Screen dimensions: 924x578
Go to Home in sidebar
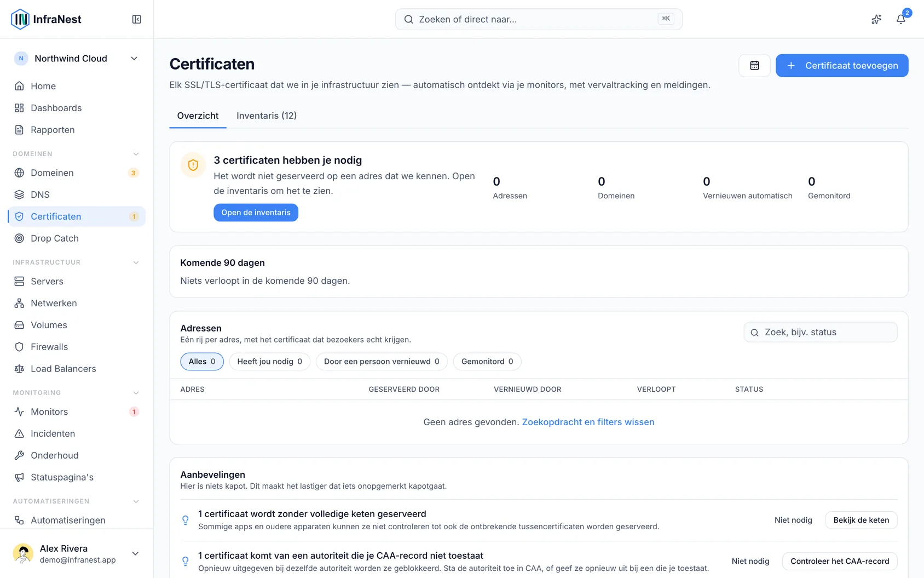[77, 86]
